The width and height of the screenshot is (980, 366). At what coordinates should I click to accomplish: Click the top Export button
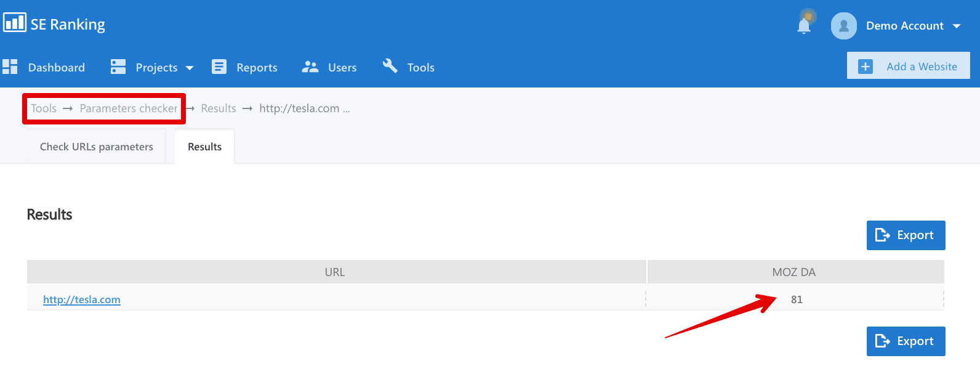pyautogui.click(x=906, y=235)
